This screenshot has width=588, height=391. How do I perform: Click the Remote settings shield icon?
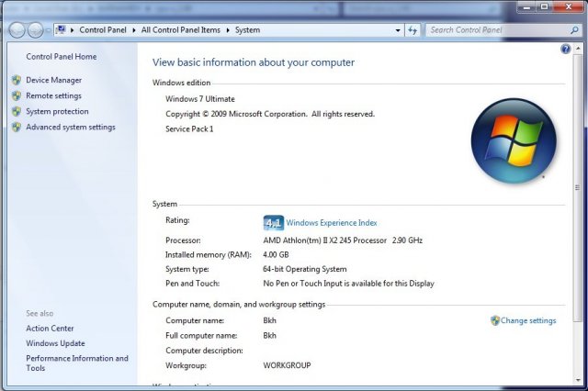point(17,96)
